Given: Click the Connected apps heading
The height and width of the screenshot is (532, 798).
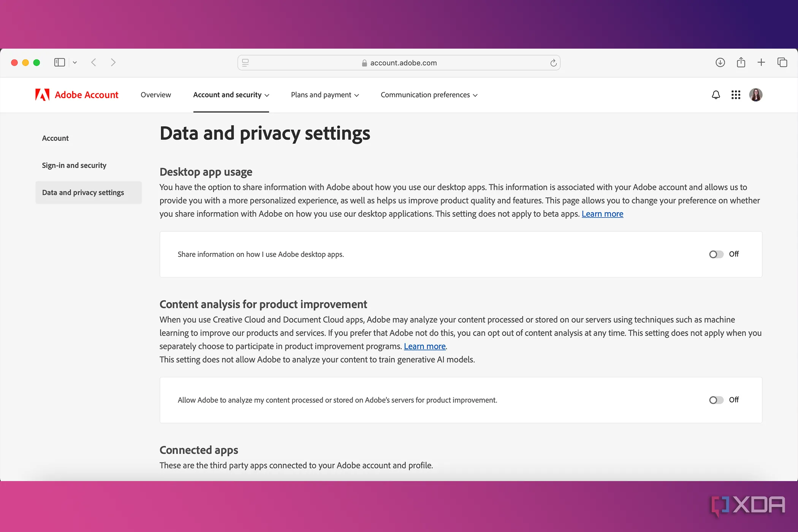Looking at the screenshot, I should click(x=199, y=450).
